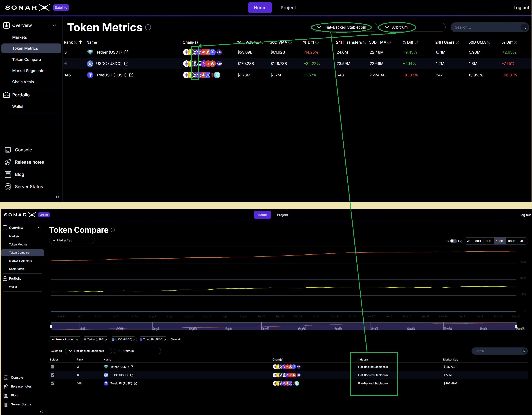Uncheck the TrueUSD (TUSD) selection checkbox
Image resolution: width=532 pixels, height=415 pixels.
click(x=53, y=383)
